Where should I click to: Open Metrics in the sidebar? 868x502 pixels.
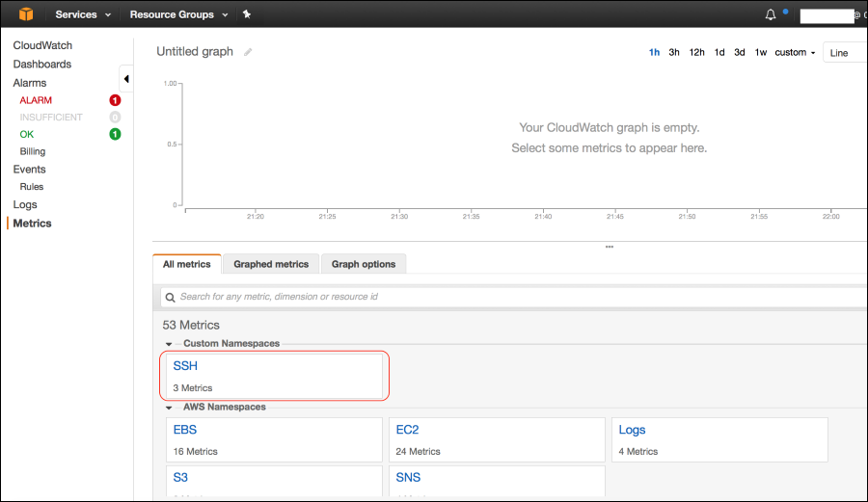click(x=32, y=224)
